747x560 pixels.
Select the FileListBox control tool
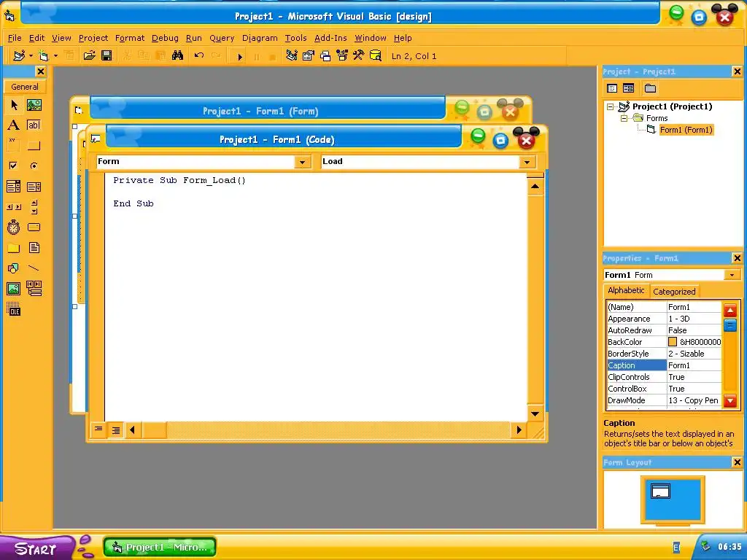pos(34,248)
